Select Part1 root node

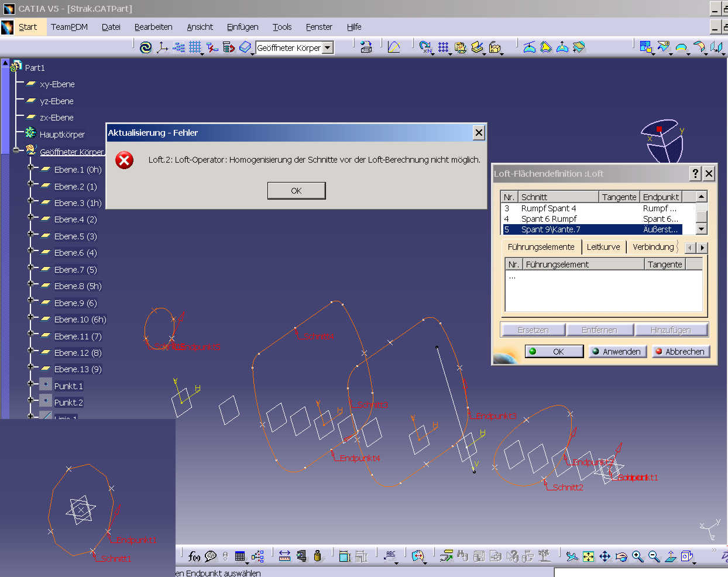[35, 68]
